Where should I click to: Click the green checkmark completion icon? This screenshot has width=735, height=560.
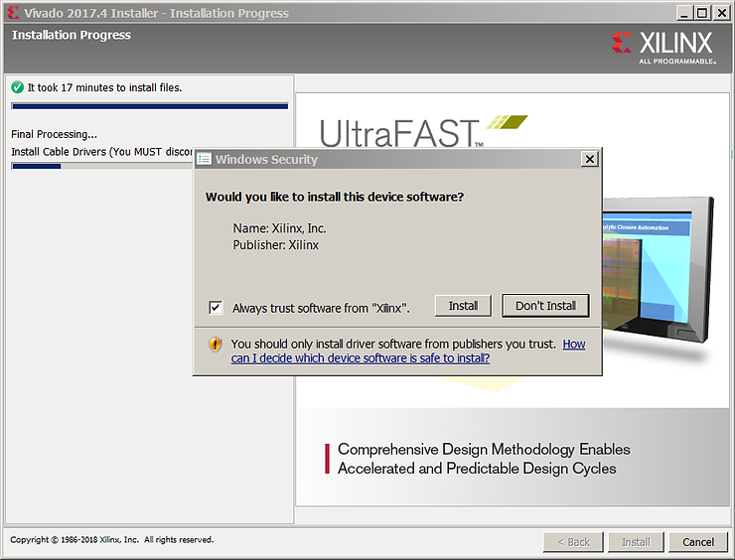coord(17,87)
